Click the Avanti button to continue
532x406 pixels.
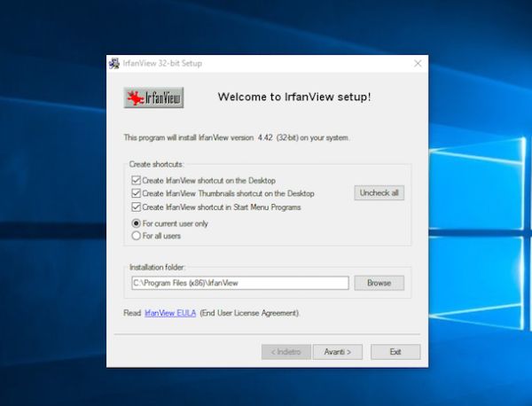337,352
